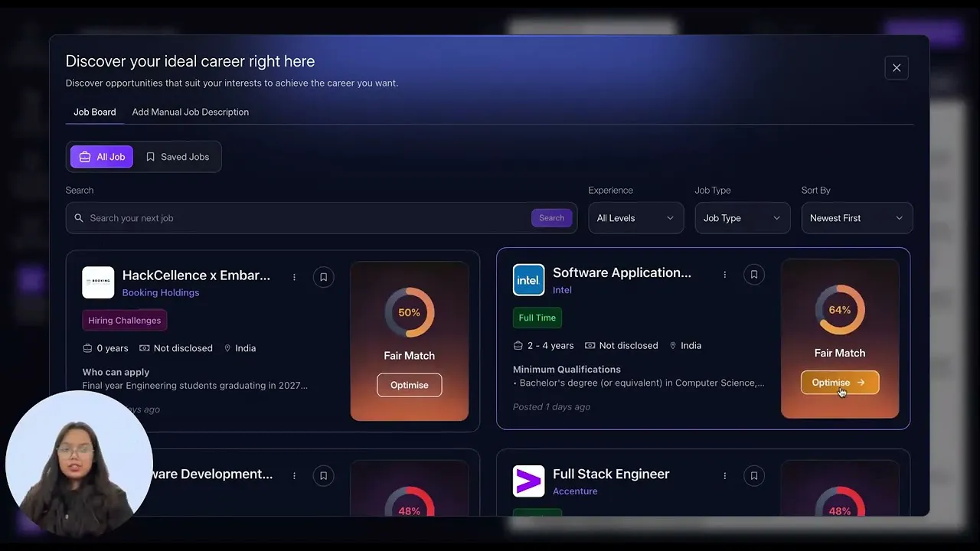Close the career discovery dialog
Screen dimensions: 980x551
point(897,67)
